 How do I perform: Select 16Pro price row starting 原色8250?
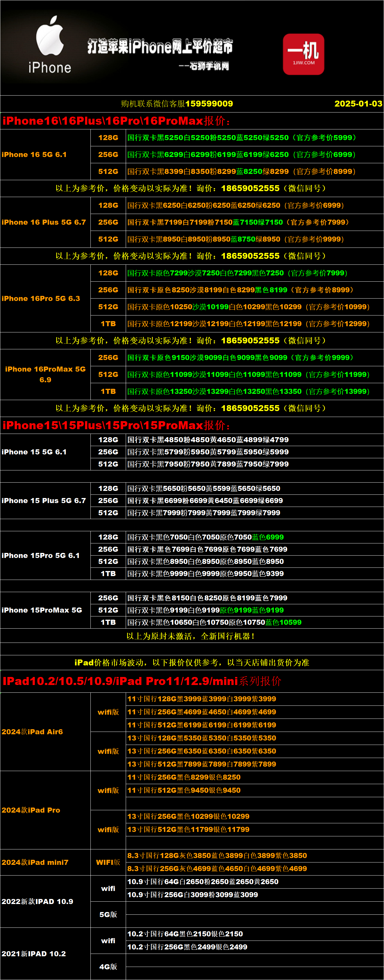click(x=254, y=290)
